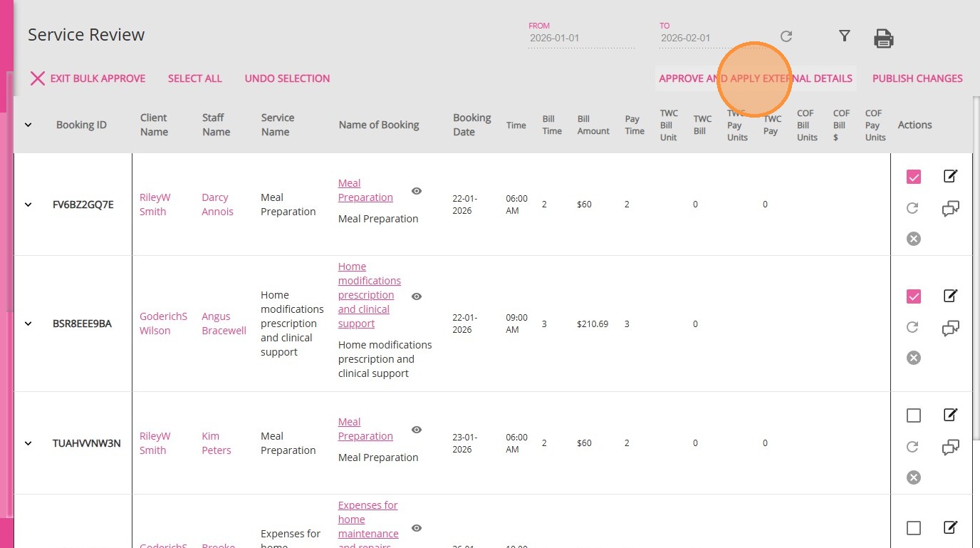
Task: Click Publish Changes button
Action: tap(917, 78)
